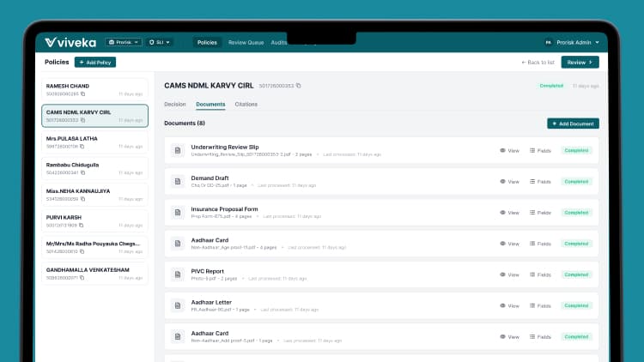Open Fields for Non-Aadhaar_Age proof Aadhaar Card
Image resolution: width=644 pixels, height=362 pixels.
540,244
